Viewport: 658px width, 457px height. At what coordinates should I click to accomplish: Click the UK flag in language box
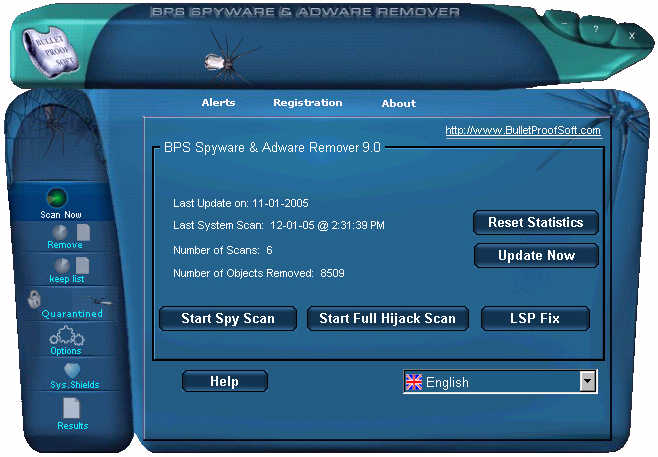coord(414,382)
